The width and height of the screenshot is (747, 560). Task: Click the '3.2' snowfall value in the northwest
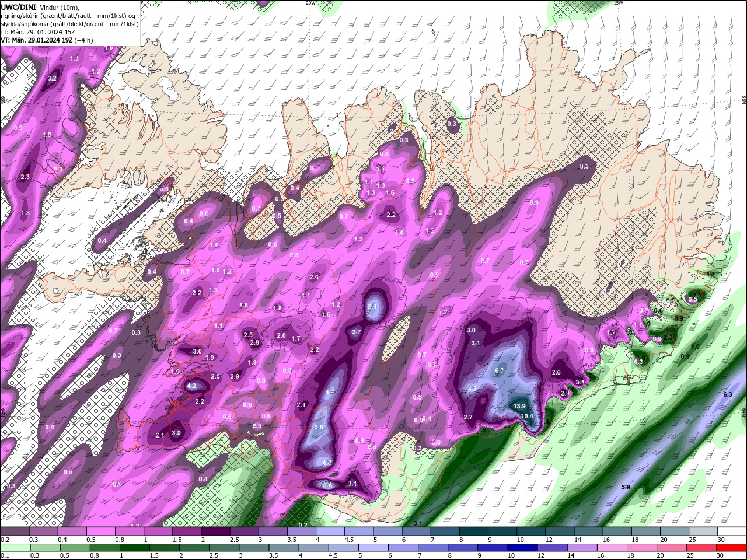52,78
